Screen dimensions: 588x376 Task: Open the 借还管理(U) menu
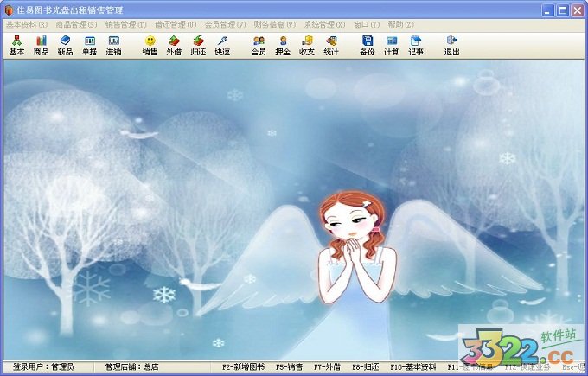[176, 25]
